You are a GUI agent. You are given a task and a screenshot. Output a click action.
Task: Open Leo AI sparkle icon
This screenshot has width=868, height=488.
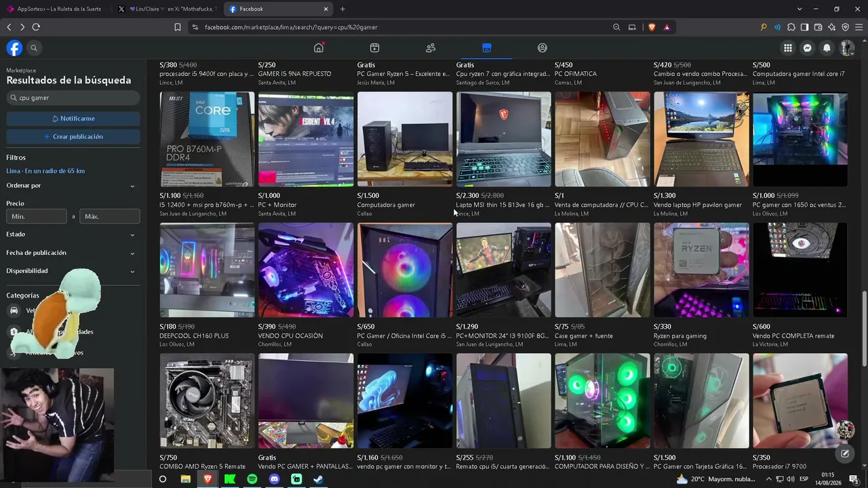pos(831,27)
